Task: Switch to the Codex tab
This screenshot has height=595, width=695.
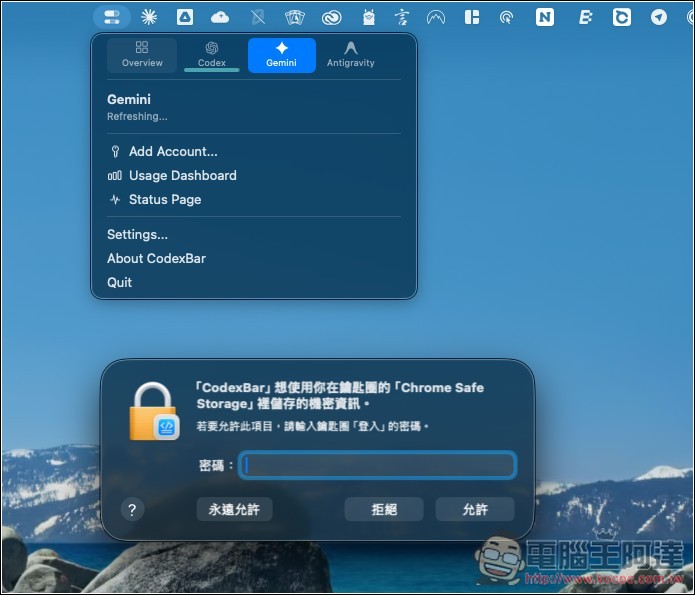Action: click(x=212, y=55)
